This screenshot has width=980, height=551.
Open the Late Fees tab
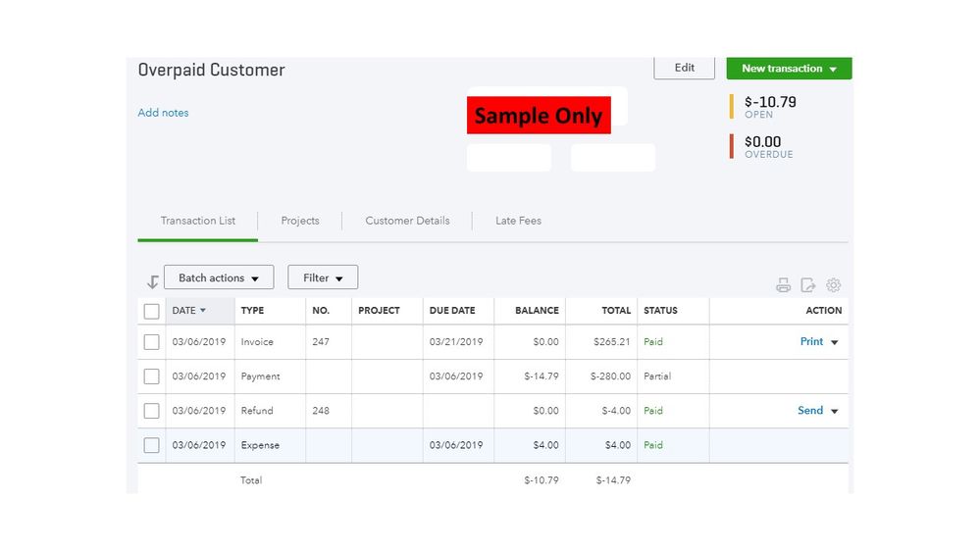coord(518,221)
